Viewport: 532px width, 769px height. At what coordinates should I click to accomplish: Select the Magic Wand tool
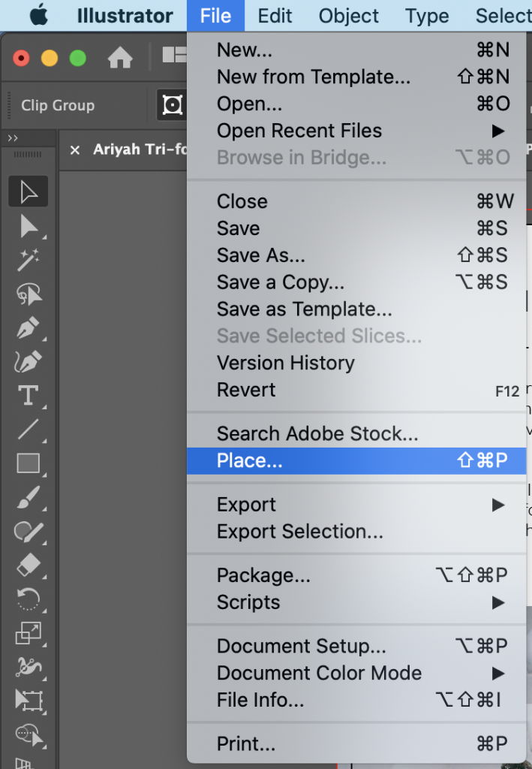[x=29, y=260]
